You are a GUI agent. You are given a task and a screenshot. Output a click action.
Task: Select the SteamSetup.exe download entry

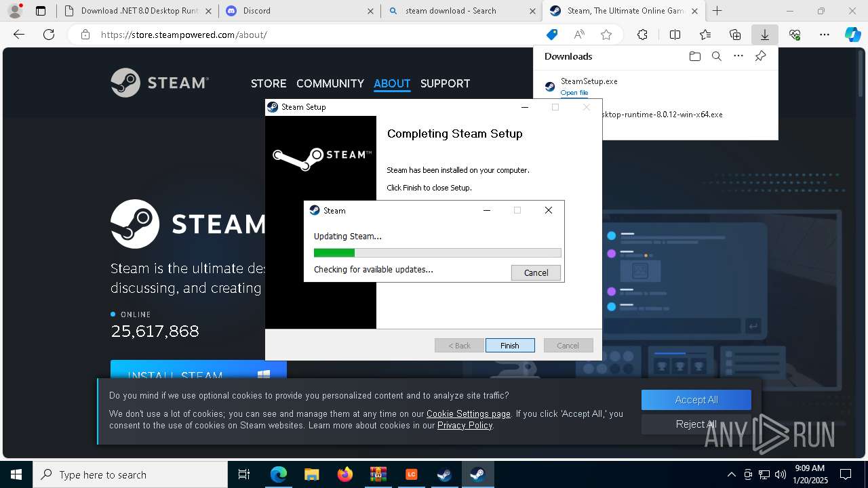[x=655, y=86]
